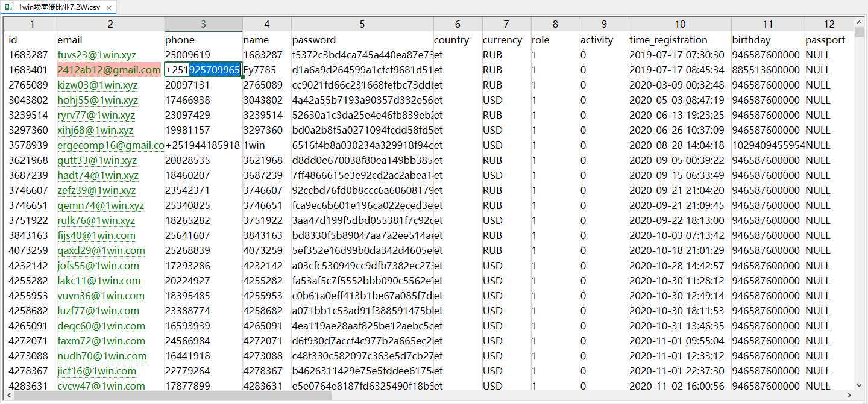Select column 7 header
This screenshot has width=868, height=404.
point(506,24)
